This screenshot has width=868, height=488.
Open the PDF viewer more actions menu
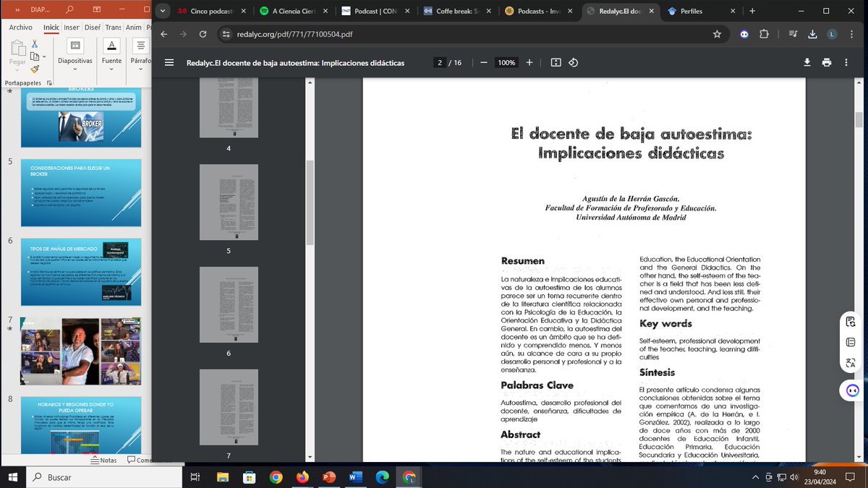pyautogui.click(x=846, y=63)
